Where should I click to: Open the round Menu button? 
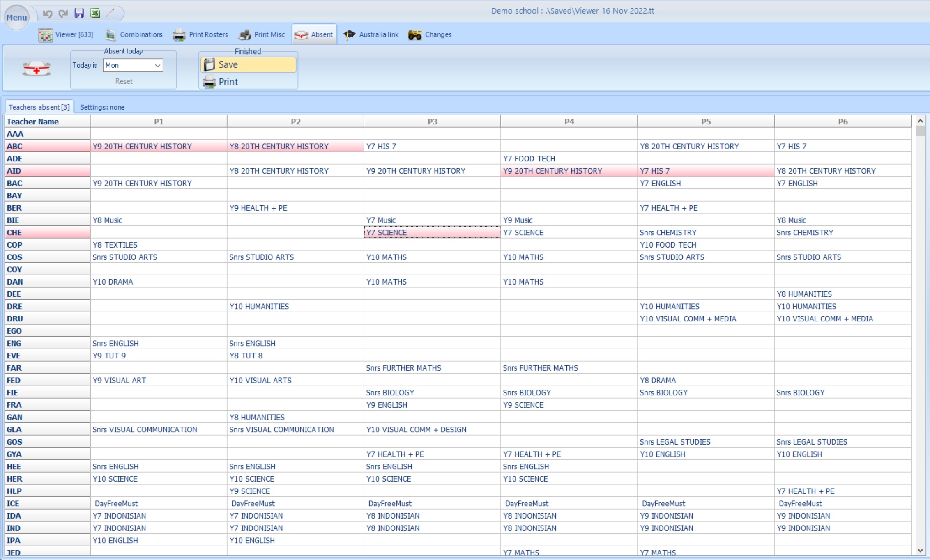point(16,17)
